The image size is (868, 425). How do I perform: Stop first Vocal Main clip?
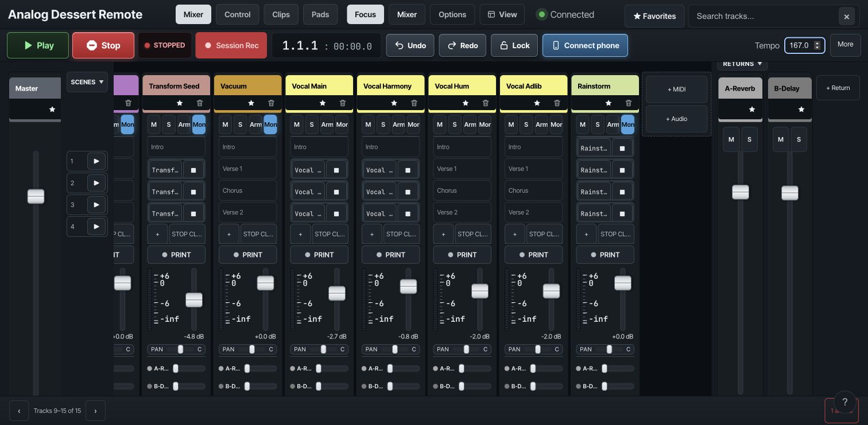tap(336, 170)
